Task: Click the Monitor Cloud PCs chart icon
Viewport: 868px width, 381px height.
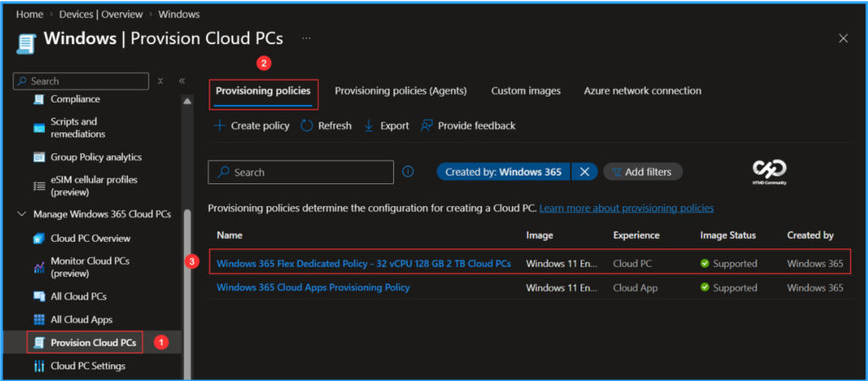Action: tap(39, 267)
